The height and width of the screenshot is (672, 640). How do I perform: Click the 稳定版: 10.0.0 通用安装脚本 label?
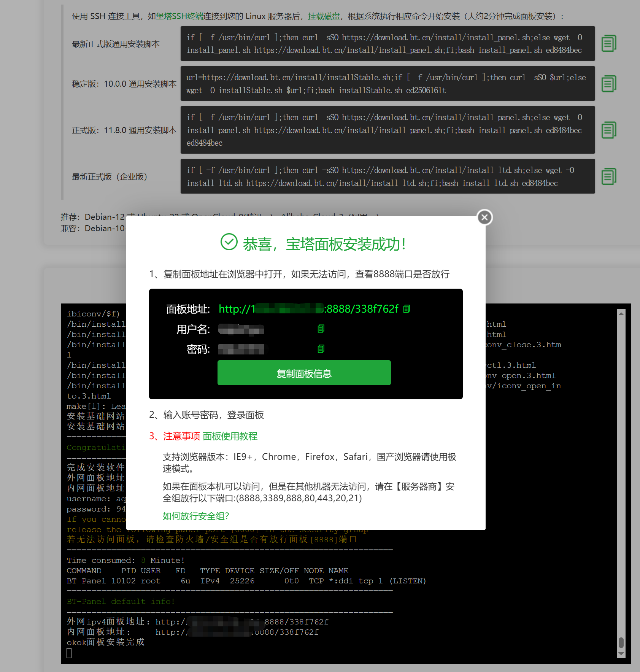(x=124, y=84)
